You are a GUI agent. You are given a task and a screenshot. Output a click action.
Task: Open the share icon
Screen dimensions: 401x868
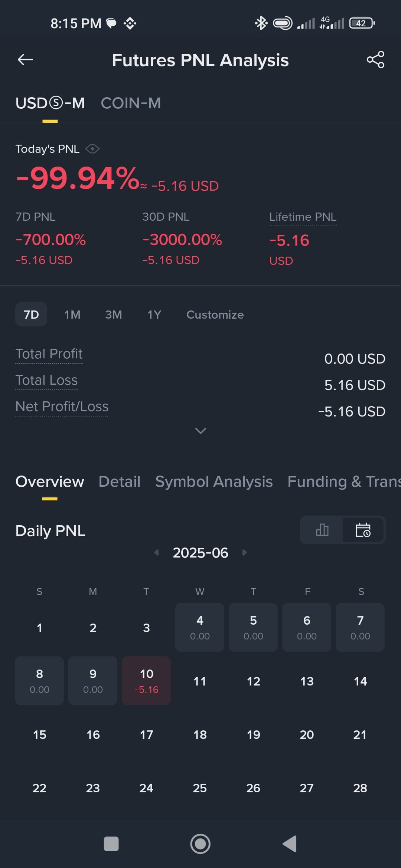(375, 59)
